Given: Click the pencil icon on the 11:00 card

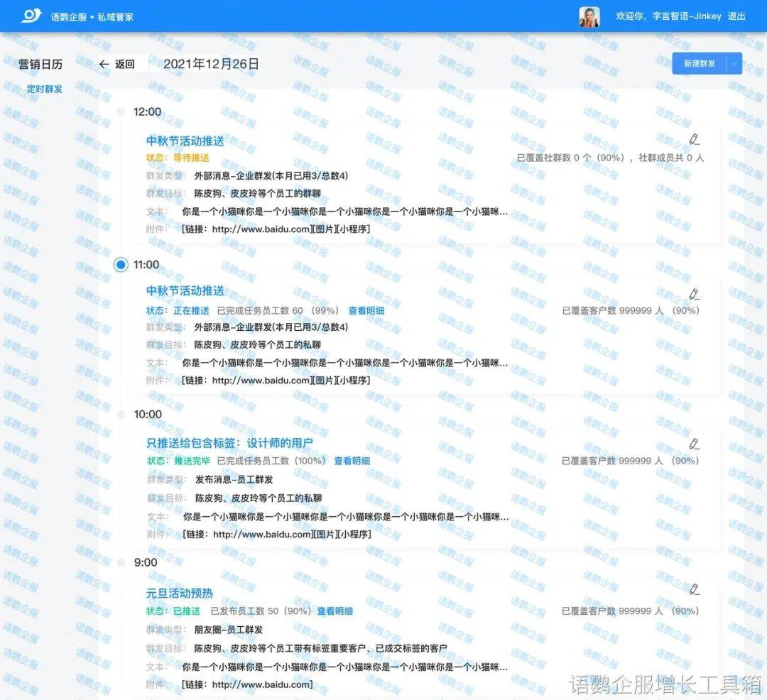Looking at the screenshot, I should (694, 293).
